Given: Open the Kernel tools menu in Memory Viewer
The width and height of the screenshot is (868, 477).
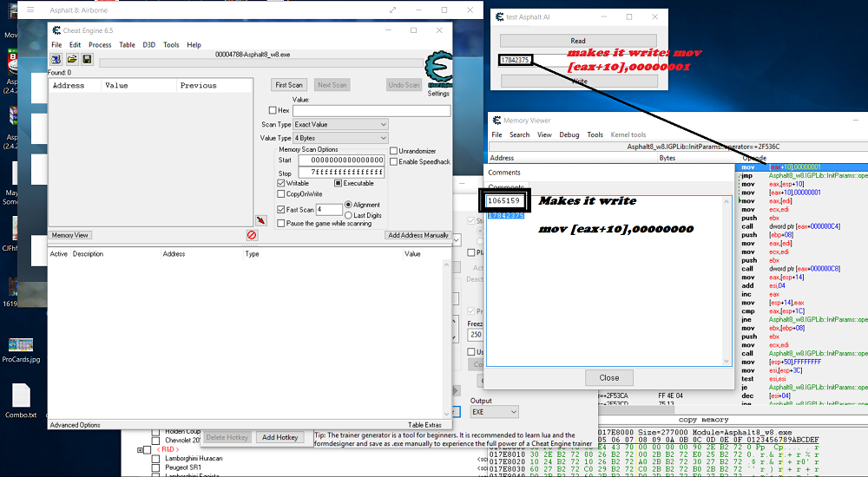Looking at the screenshot, I should pos(628,134).
